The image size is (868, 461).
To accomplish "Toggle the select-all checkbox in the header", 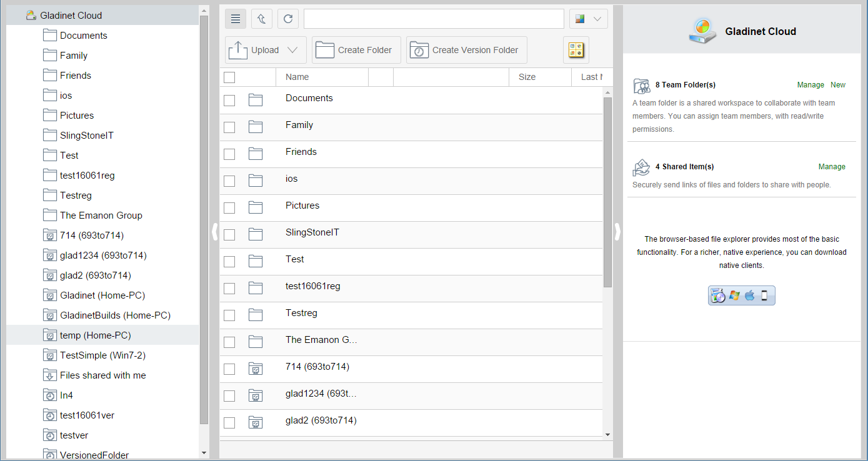I will pos(229,77).
